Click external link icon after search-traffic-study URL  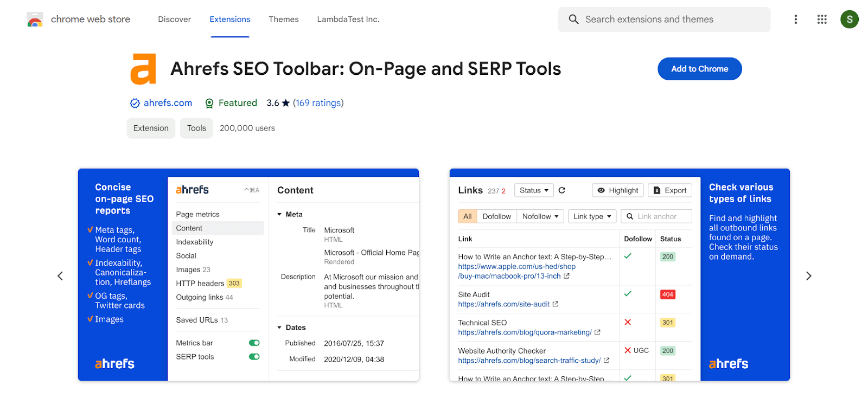[607, 361]
